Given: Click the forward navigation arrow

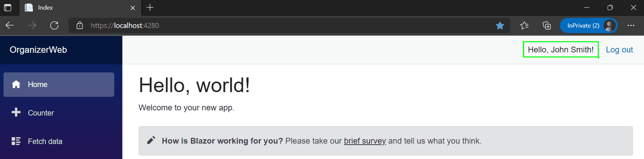Looking at the screenshot, I should coord(32,26).
